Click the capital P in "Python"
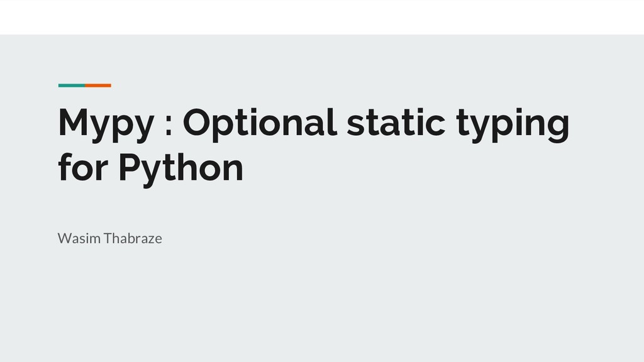Image resolution: width=644 pixels, height=362 pixels. click(x=130, y=166)
